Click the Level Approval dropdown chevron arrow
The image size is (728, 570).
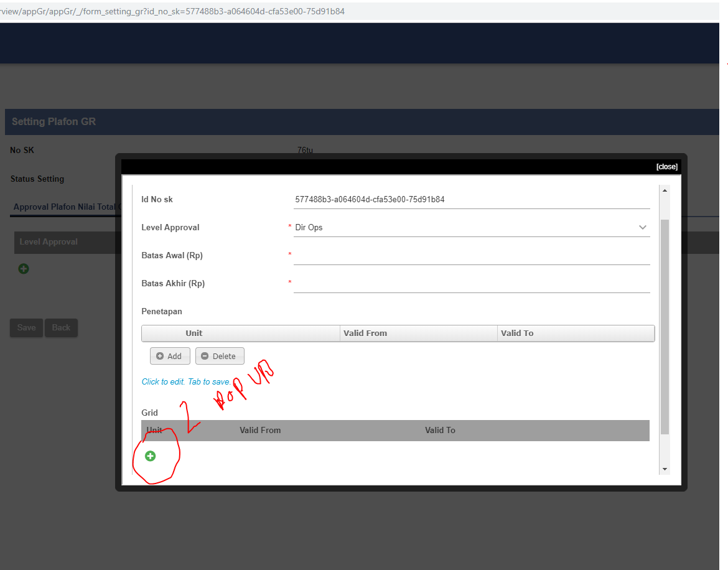[643, 228]
